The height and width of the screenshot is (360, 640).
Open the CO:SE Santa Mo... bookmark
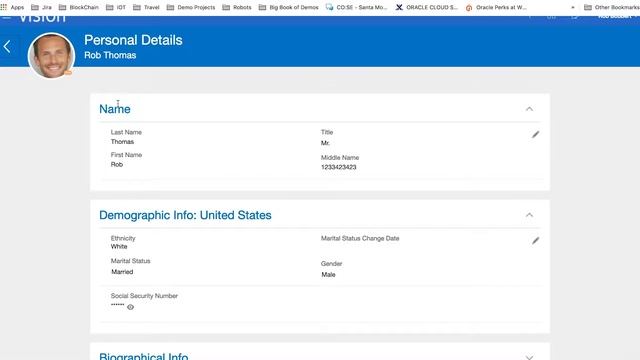point(356,7)
